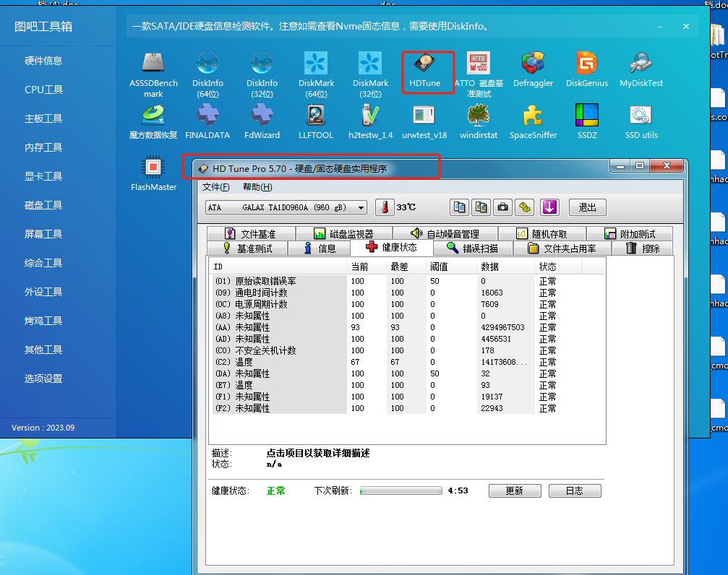Switch to the 自动噪音管理 tab
Screen dimensions: 728x575
(445, 233)
